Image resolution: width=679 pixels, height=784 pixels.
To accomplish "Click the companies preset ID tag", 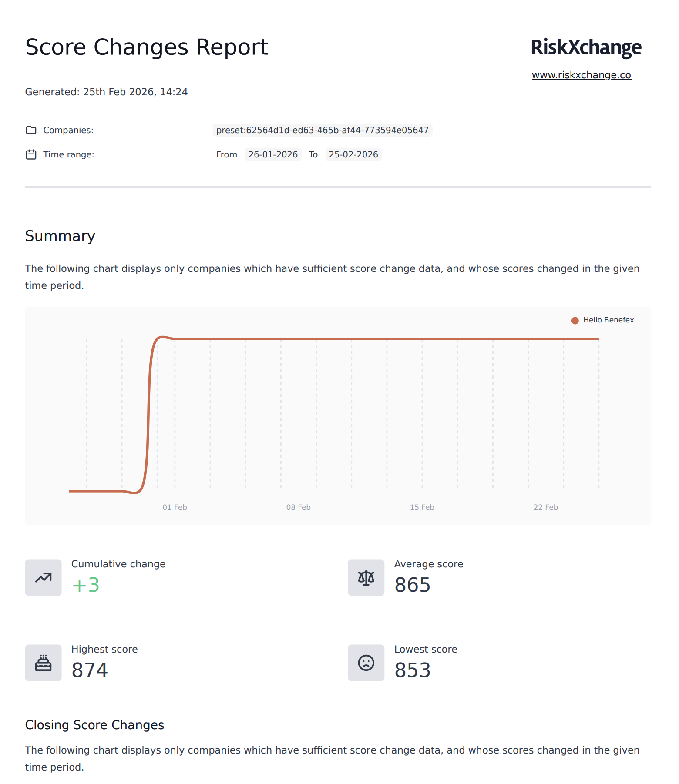I will point(322,130).
